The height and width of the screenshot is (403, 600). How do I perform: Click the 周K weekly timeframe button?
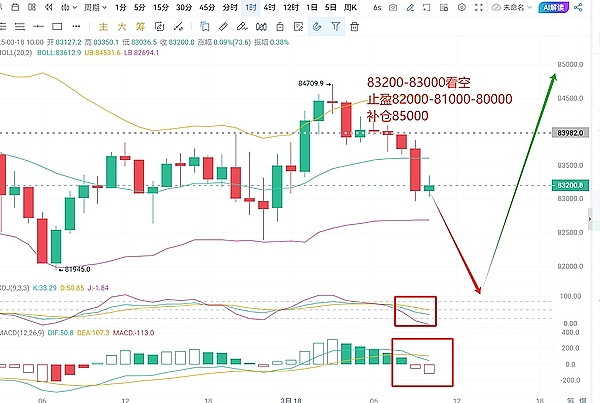pos(350,7)
